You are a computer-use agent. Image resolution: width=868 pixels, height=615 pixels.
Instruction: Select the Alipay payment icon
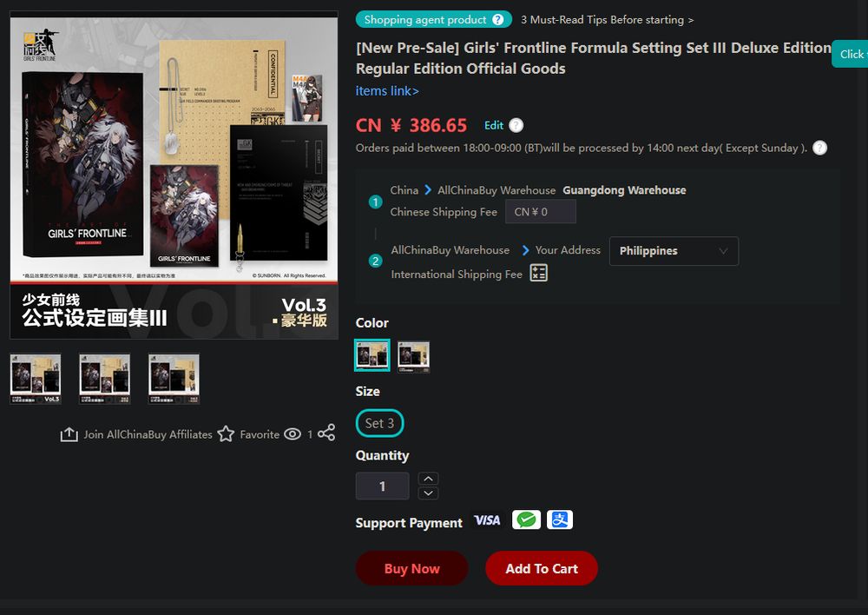[560, 519]
